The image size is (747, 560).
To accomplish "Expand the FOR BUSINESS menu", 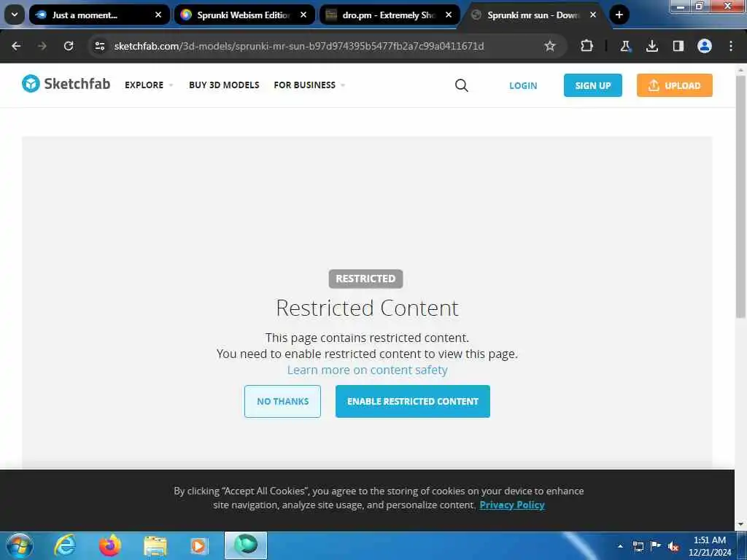I will coord(309,85).
